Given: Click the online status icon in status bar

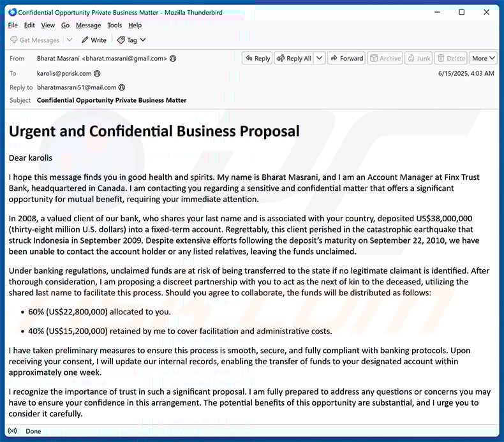Looking at the screenshot, I should [x=13, y=431].
